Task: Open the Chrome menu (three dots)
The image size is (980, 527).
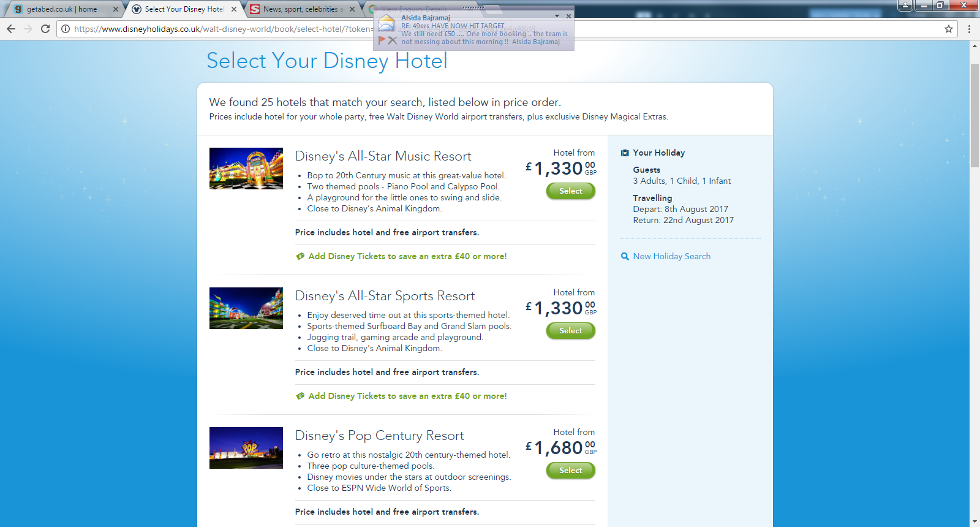Action: pos(969,29)
